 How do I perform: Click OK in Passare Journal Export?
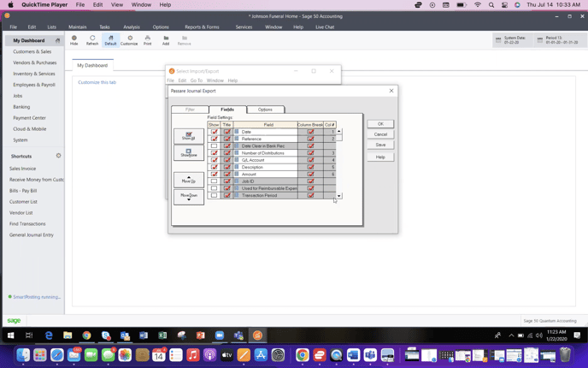click(x=380, y=124)
